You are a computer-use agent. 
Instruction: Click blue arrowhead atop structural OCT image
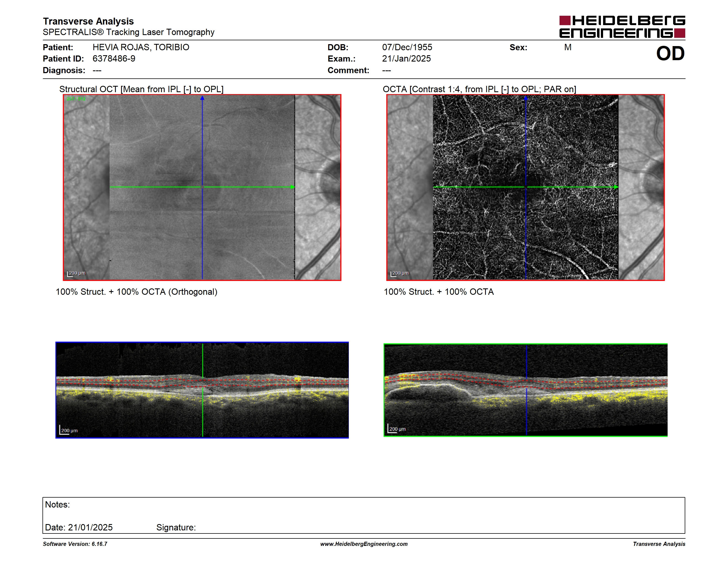point(202,98)
